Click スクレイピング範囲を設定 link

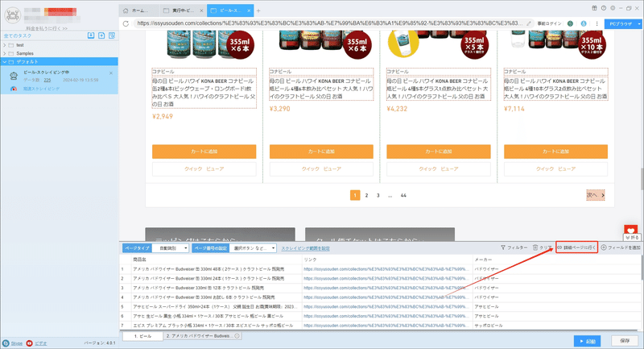(x=305, y=248)
